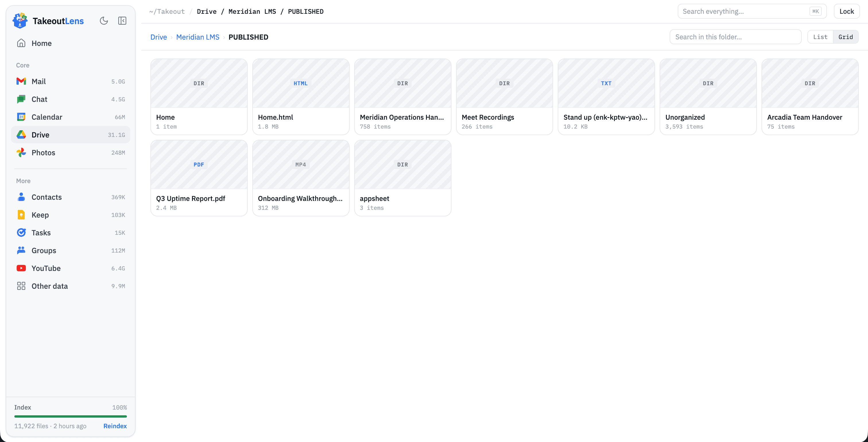Select Other data in the sidebar
868x442 pixels.
coord(70,286)
